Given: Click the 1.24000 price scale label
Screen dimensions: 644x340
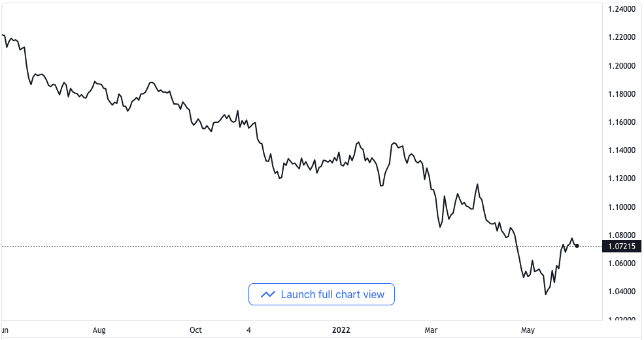Looking at the screenshot, I should [x=621, y=9].
